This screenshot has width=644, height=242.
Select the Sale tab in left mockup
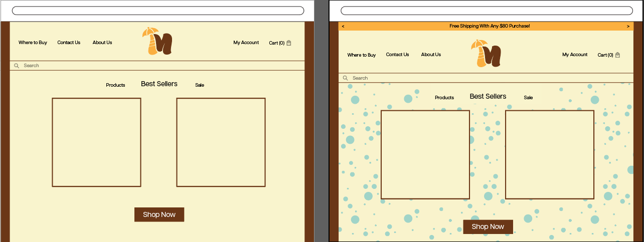(200, 85)
